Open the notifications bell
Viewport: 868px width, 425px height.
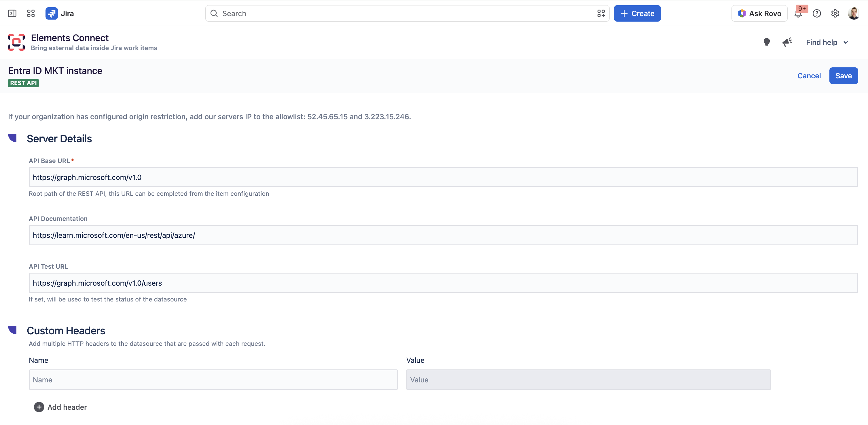(798, 14)
